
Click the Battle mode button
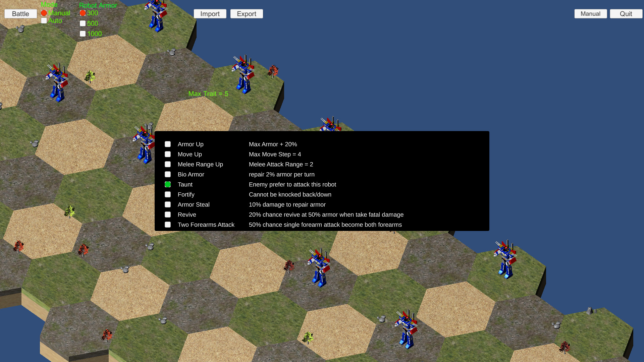pos(20,14)
